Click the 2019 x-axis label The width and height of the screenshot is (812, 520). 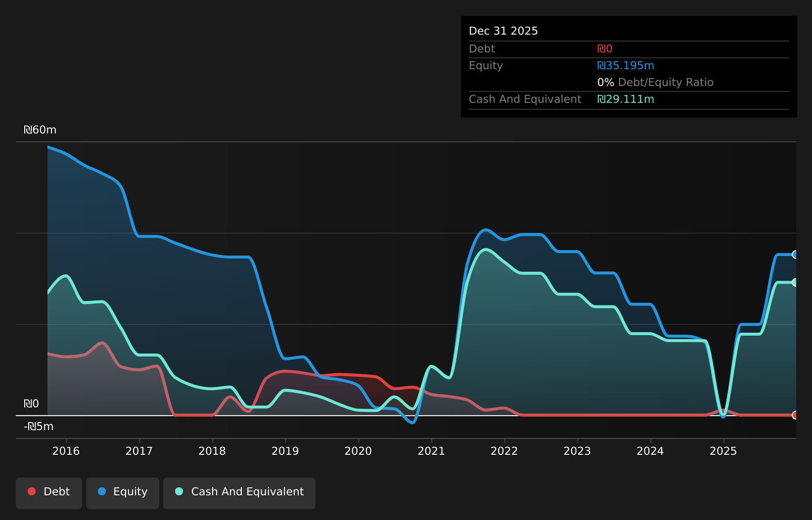[x=285, y=451]
